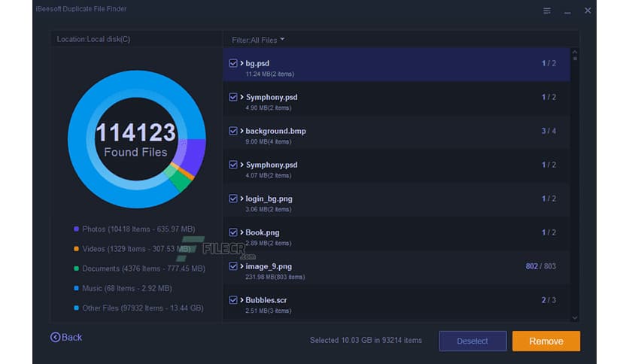Uncheck the bg.psd checkbox
The height and width of the screenshot is (364, 629).
point(233,63)
